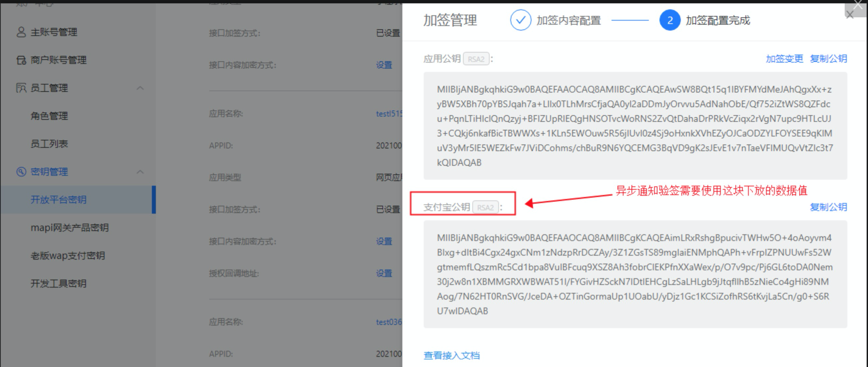Click the step 2 circle icon
The height and width of the screenshot is (367, 868).
click(x=669, y=20)
